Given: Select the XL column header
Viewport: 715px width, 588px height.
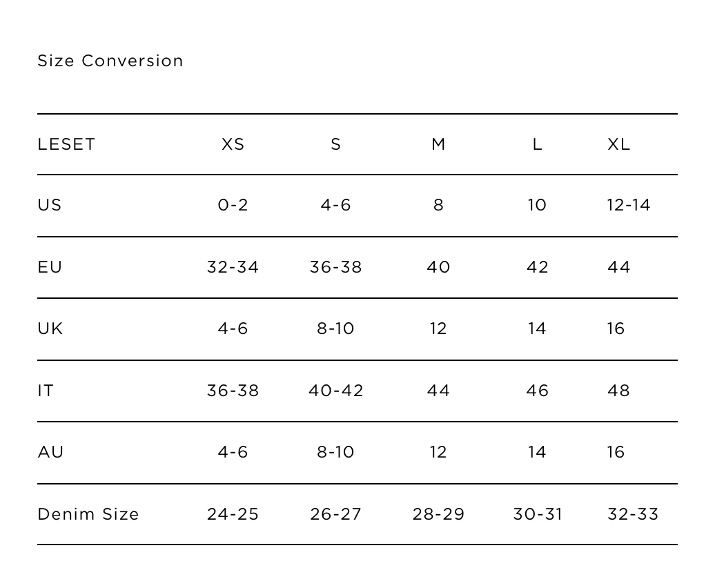Looking at the screenshot, I should (618, 144).
